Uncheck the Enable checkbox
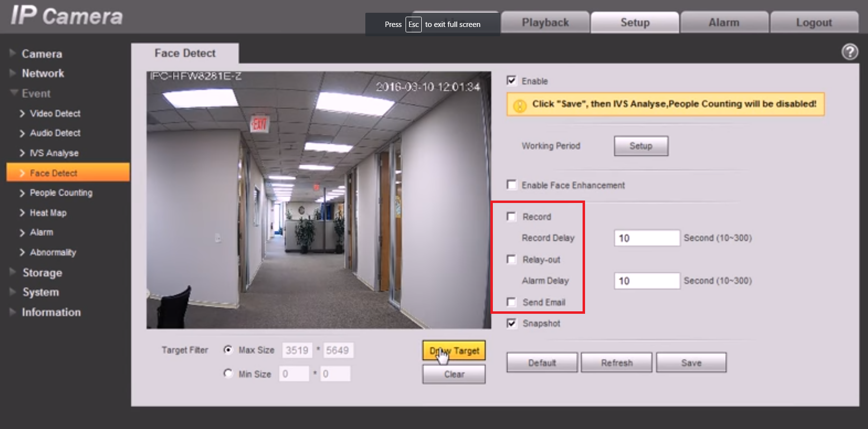The width and height of the screenshot is (868, 429). point(511,80)
